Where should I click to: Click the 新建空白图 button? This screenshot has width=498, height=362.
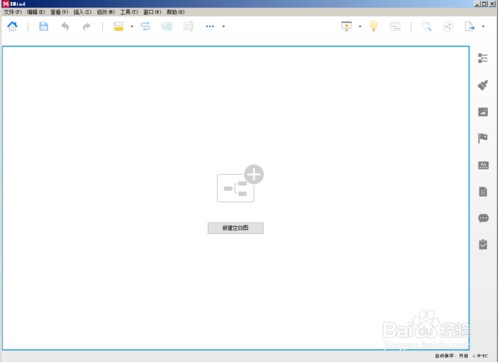click(x=236, y=228)
